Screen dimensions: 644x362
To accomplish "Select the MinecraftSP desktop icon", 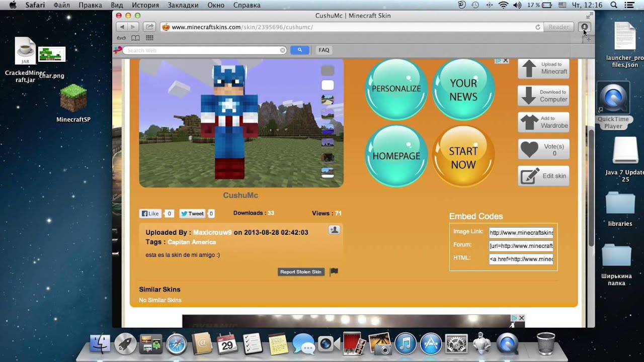I will 73,104.
